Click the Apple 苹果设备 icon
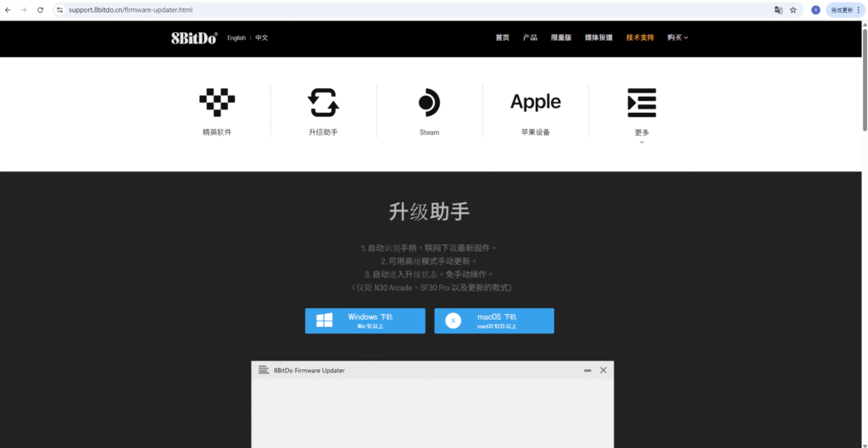Viewport: 868px width, 448px height. point(535,102)
